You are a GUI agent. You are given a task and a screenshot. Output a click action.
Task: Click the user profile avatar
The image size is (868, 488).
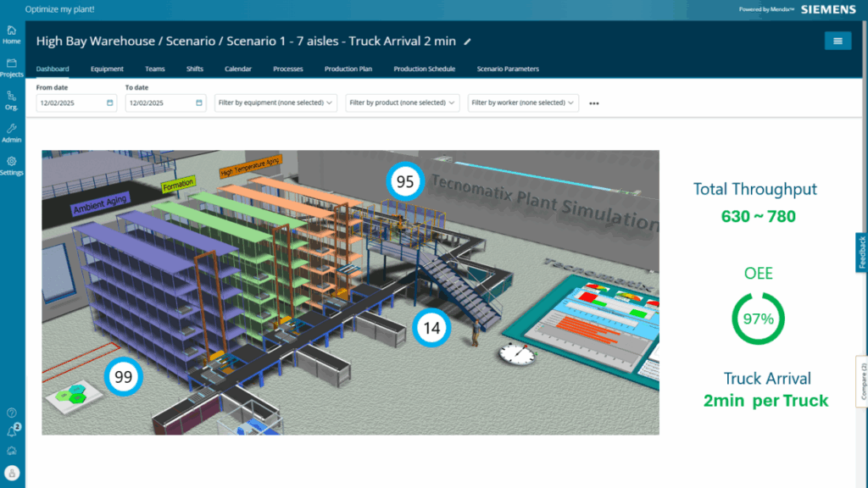coord(12,473)
